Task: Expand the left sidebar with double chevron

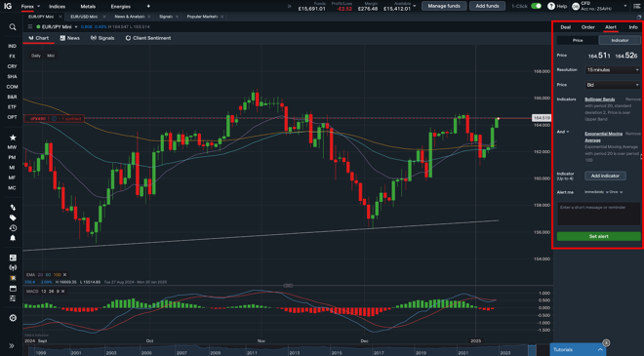Action: (12, 345)
